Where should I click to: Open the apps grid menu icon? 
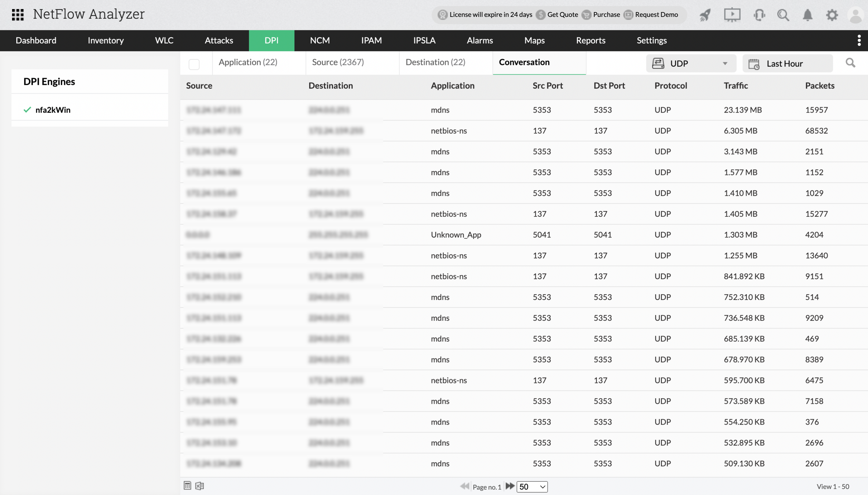18,14
